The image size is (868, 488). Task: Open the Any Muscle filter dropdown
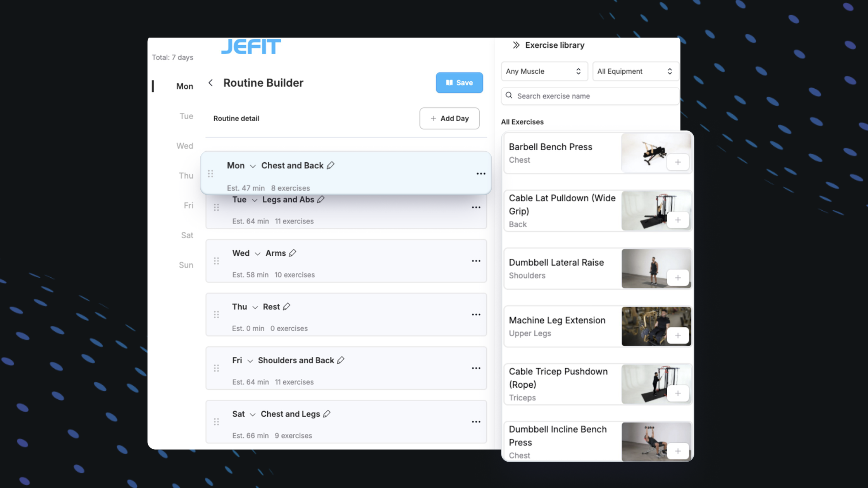[x=544, y=71]
